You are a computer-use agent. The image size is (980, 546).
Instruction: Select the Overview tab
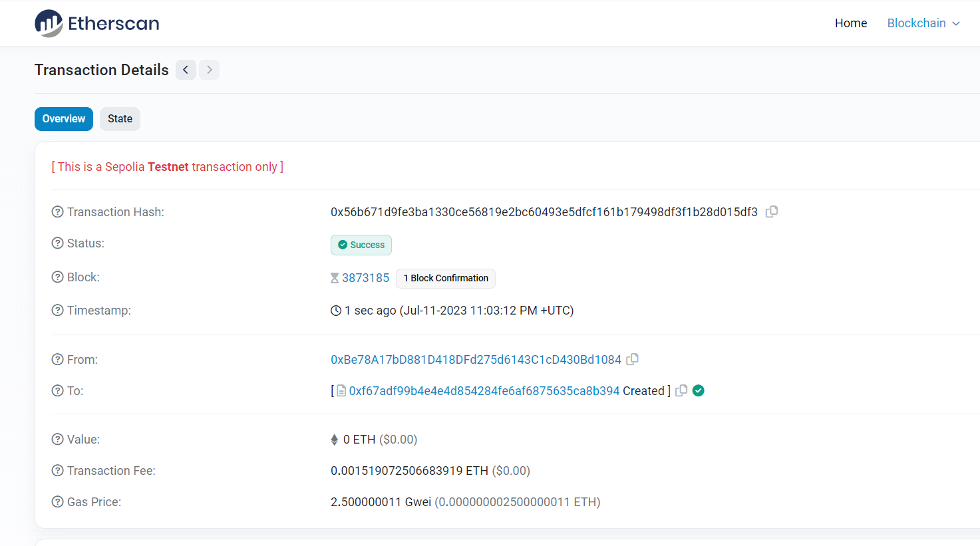pos(64,119)
